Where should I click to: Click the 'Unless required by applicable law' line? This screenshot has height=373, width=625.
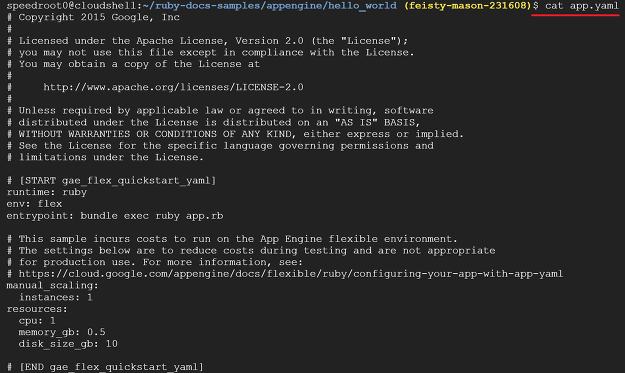click(220, 110)
